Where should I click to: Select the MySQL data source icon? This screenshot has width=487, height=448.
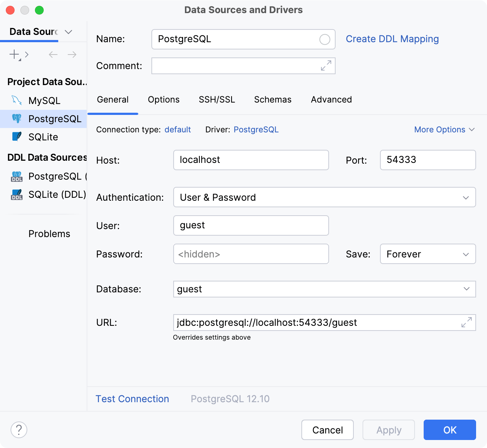pyautogui.click(x=16, y=100)
